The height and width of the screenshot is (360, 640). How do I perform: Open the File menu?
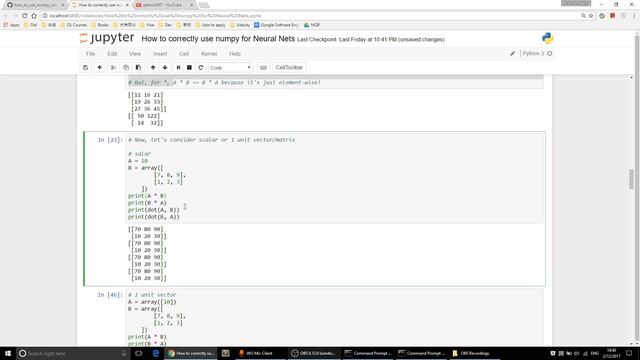click(91, 53)
